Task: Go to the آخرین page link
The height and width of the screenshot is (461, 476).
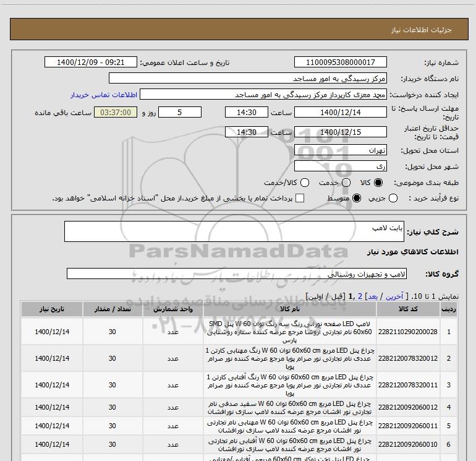Action: pyautogui.click(x=394, y=296)
